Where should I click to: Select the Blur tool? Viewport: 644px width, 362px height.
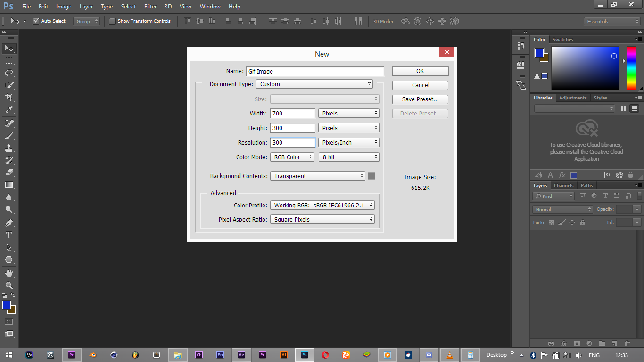point(9,197)
